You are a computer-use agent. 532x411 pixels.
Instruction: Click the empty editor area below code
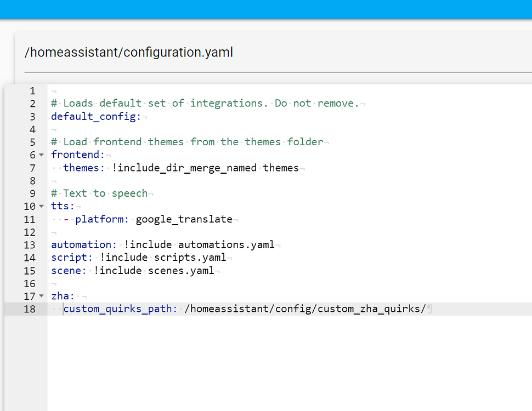pos(290,363)
